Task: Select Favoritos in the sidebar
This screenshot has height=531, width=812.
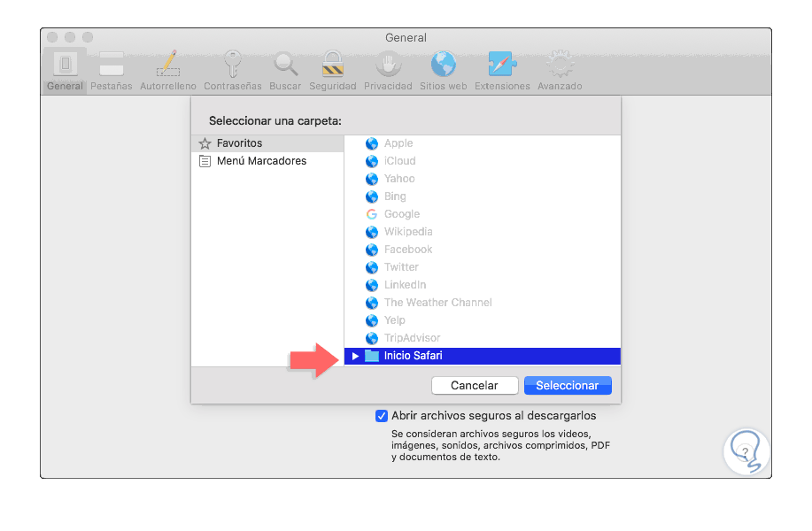Action: click(267, 143)
